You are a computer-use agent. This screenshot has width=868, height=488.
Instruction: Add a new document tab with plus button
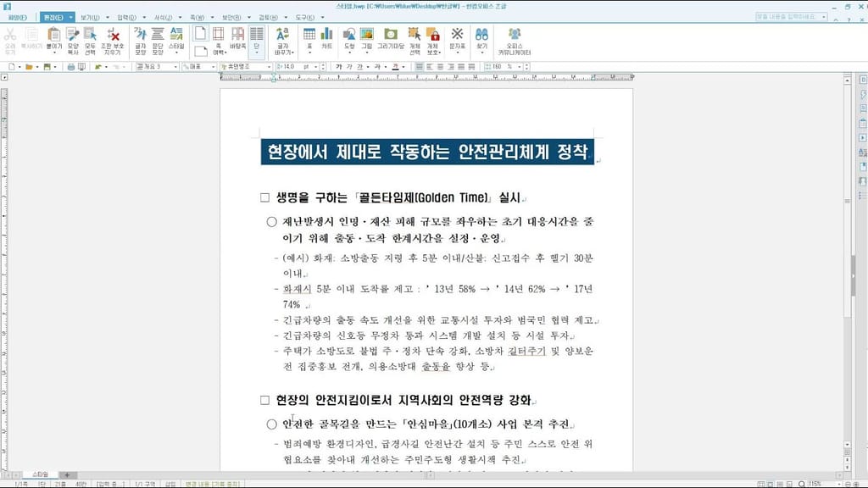pos(67,474)
